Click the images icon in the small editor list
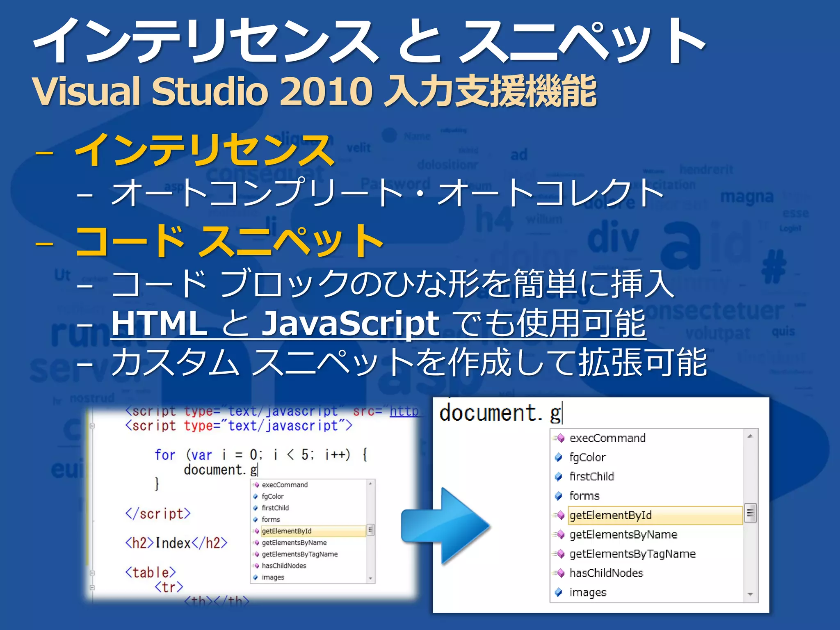 point(256,577)
